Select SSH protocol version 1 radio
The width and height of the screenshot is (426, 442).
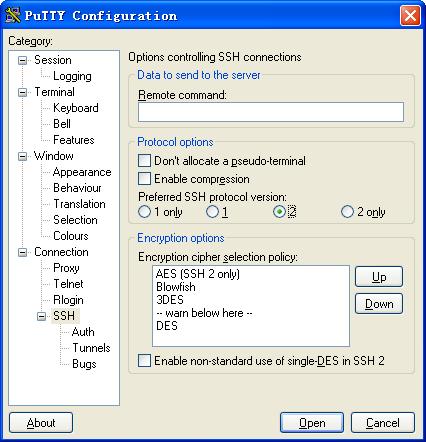pos(212,212)
